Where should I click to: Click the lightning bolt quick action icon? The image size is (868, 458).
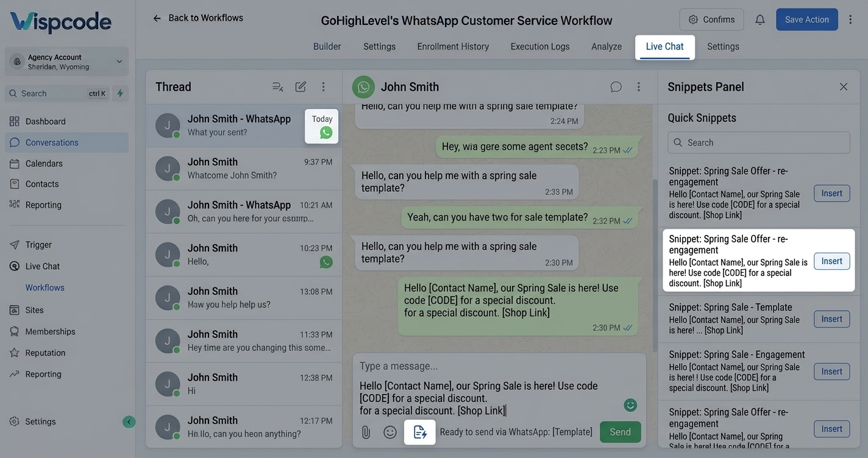pos(120,93)
